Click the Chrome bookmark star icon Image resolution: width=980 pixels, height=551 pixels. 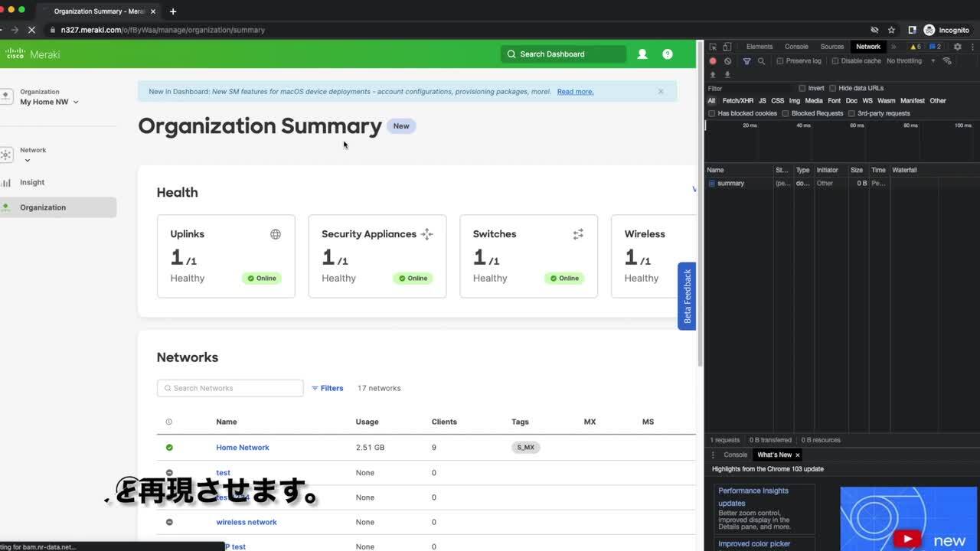pos(891,30)
